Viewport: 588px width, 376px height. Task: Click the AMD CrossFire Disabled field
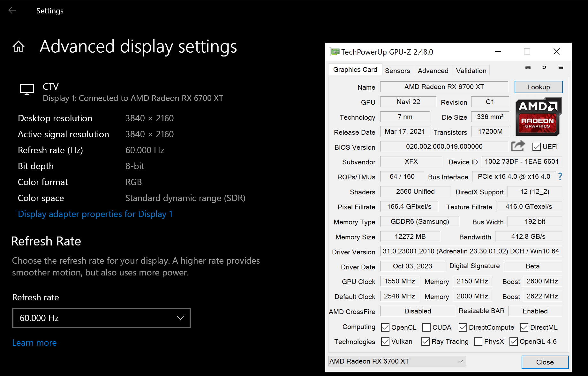(418, 311)
